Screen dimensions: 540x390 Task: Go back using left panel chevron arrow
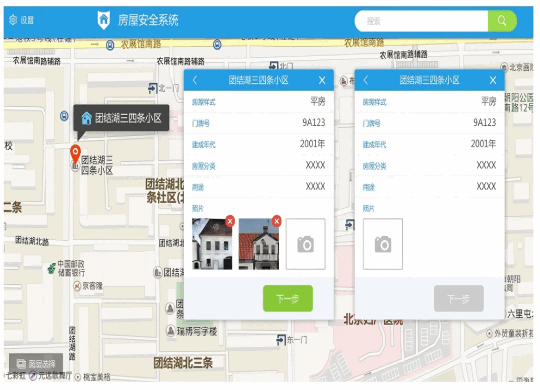pyautogui.click(x=195, y=80)
